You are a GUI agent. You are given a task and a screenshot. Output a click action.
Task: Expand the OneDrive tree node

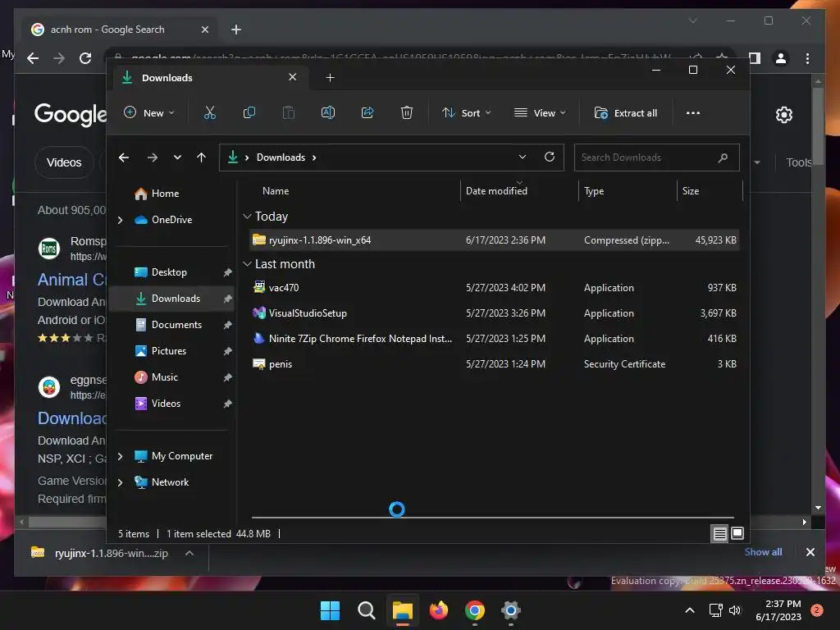click(120, 220)
